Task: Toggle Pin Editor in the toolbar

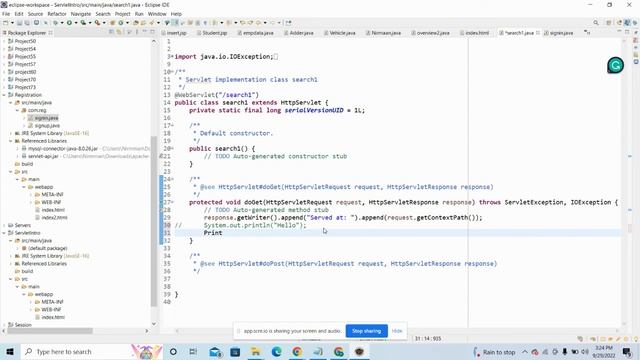Action: tap(289, 23)
